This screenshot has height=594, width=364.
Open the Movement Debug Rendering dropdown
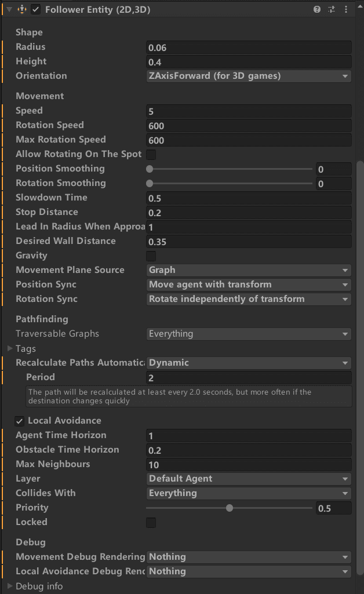point(249,557)
